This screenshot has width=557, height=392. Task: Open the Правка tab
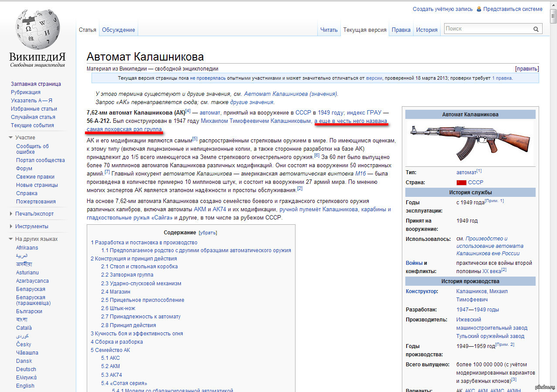[x=401, y=30]
